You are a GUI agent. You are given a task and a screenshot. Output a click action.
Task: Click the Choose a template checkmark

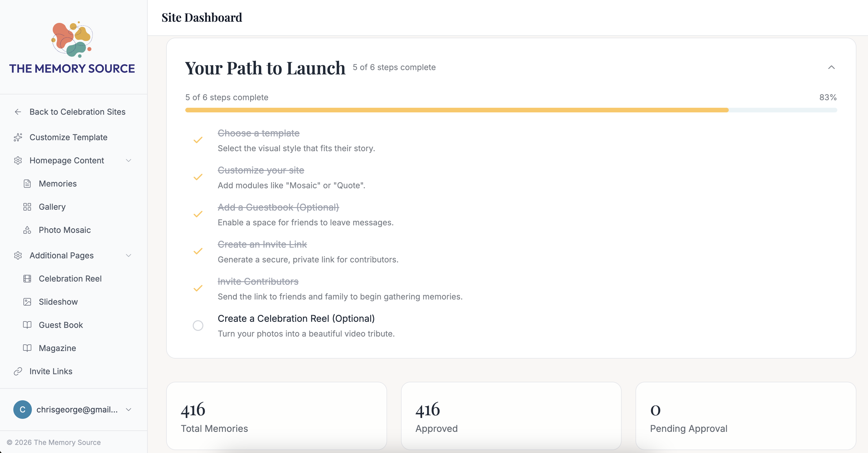[x=198, y=139]
